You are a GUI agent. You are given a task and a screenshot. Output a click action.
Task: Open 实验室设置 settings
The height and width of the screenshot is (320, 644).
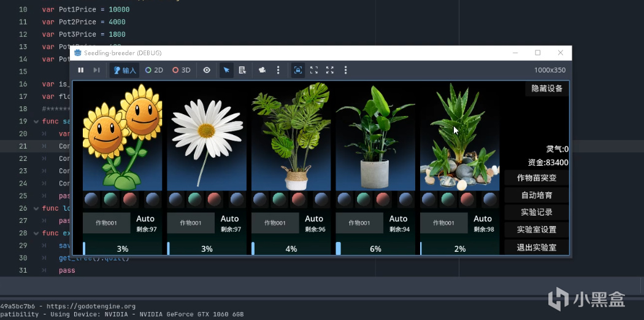coord(537,230)
